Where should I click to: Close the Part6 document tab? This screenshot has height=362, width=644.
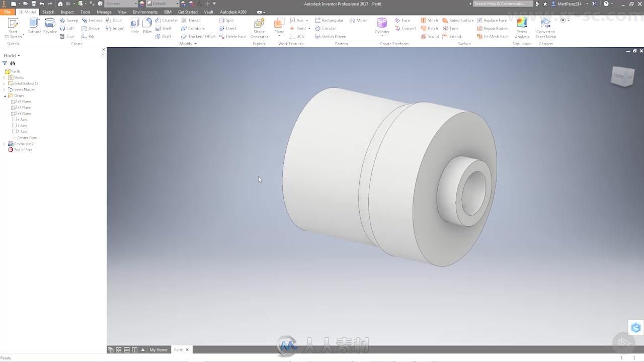(x=187, y=350)
